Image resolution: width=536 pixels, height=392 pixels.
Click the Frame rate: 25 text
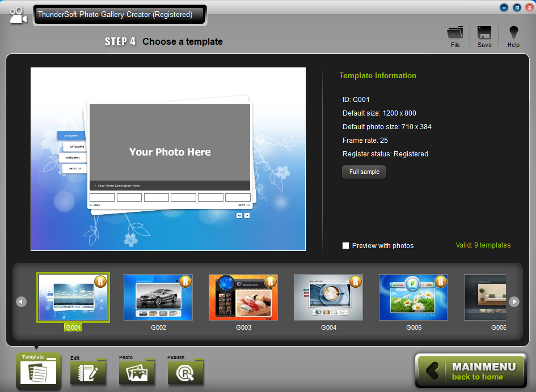[365, 140]
